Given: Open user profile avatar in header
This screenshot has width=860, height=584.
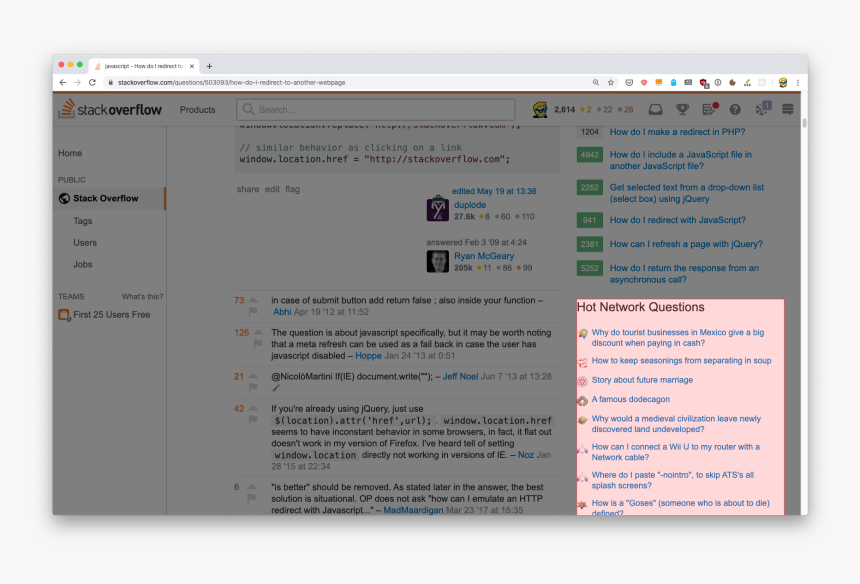Looking at the screenshot, I should [x=540, y=109].
